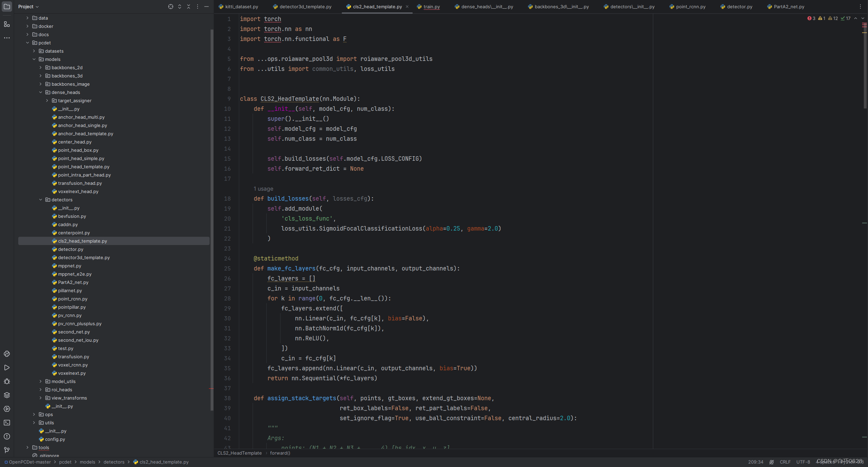Click Select Opened File target icon
Viewport: 868px width, 467px height.
pos(170,7)
